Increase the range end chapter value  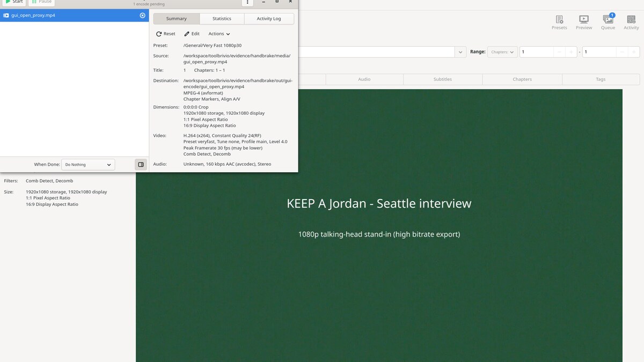coord(634,52)
